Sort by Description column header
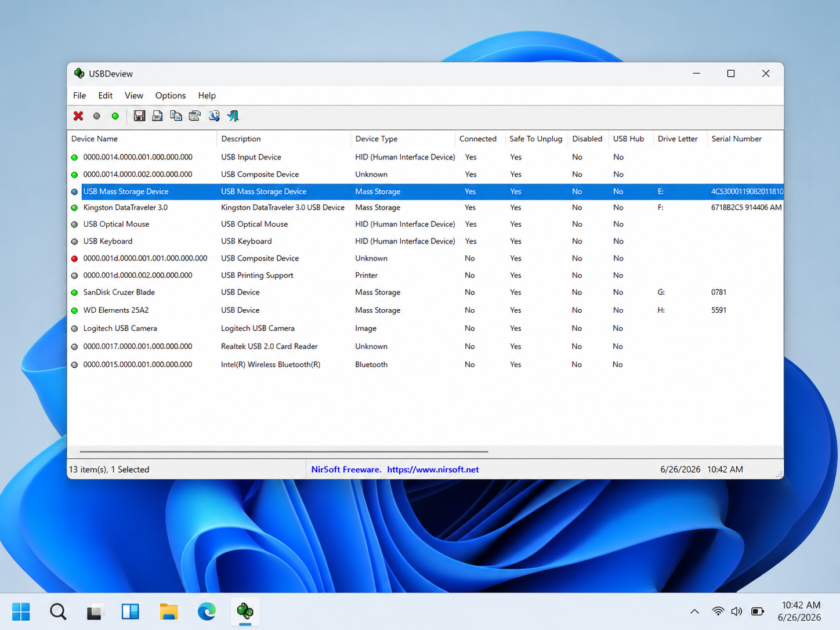Viewport: 840px width, 630px height. [284, 139]
